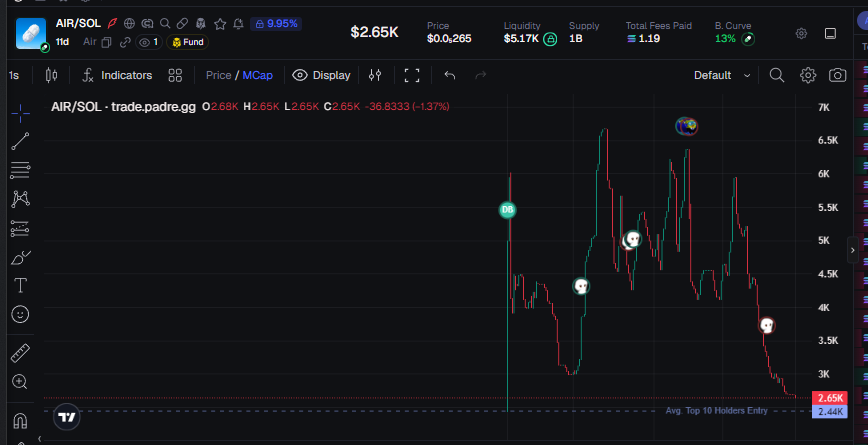Image resolution: width=868 pixels, height=445 pixels.
Task: Add AIR/SOL to favorites with star icon
Action: pyautogui.click(x=220, y=23)
